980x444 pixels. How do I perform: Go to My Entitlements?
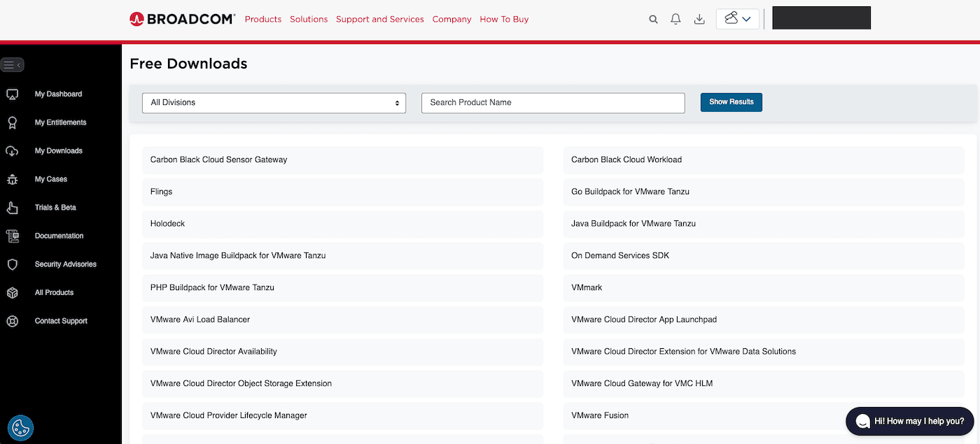(x=60, y=122)
